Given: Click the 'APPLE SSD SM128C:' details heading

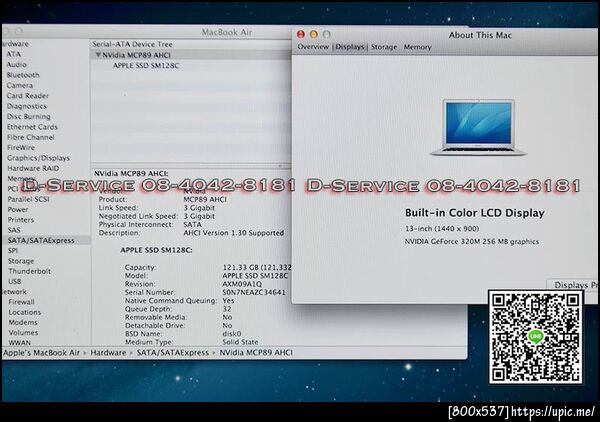Looking at the screenshot, I should [x=156, y=250].
